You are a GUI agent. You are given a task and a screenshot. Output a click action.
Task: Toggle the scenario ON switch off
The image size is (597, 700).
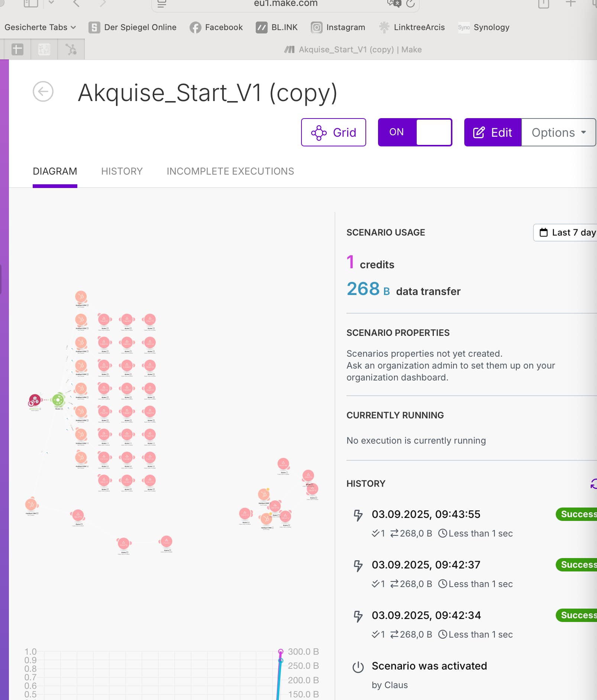(x=415, y=132)
